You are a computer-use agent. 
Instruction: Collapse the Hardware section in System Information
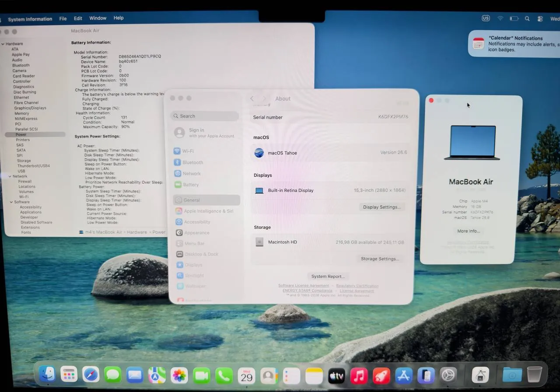click(3, 44)
